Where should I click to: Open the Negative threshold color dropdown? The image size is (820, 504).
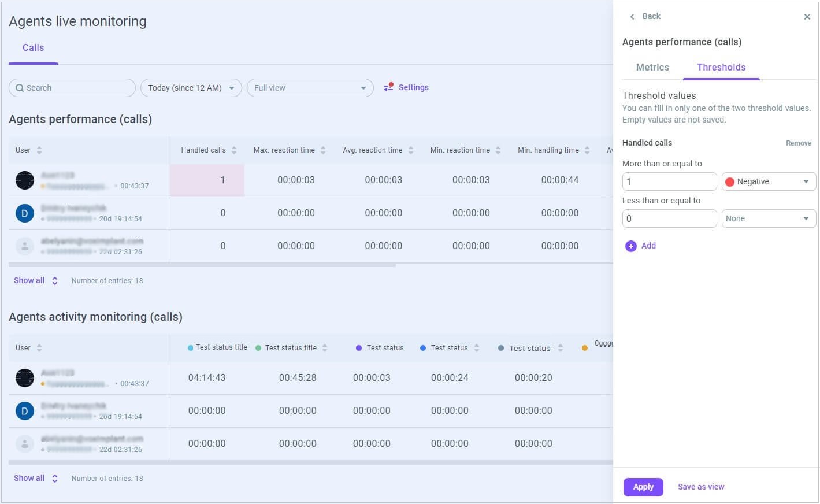(x=769, y=181)
